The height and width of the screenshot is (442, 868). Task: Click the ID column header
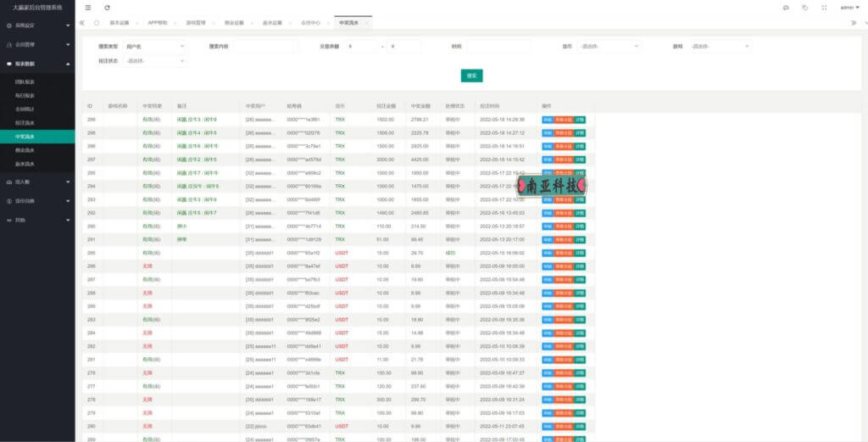pyautogui.click(x=90, y=106)
